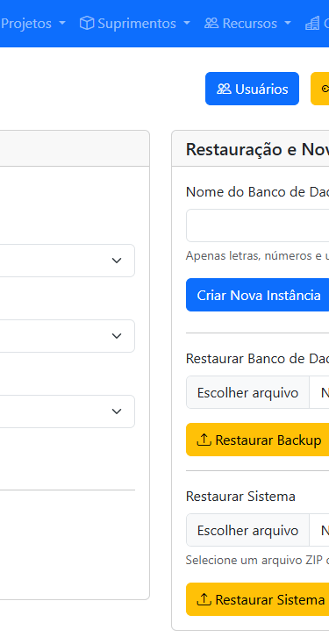Click the users icon on Usuários button
The height and width of the screenshot is (644, 329).
click(225, 89)
